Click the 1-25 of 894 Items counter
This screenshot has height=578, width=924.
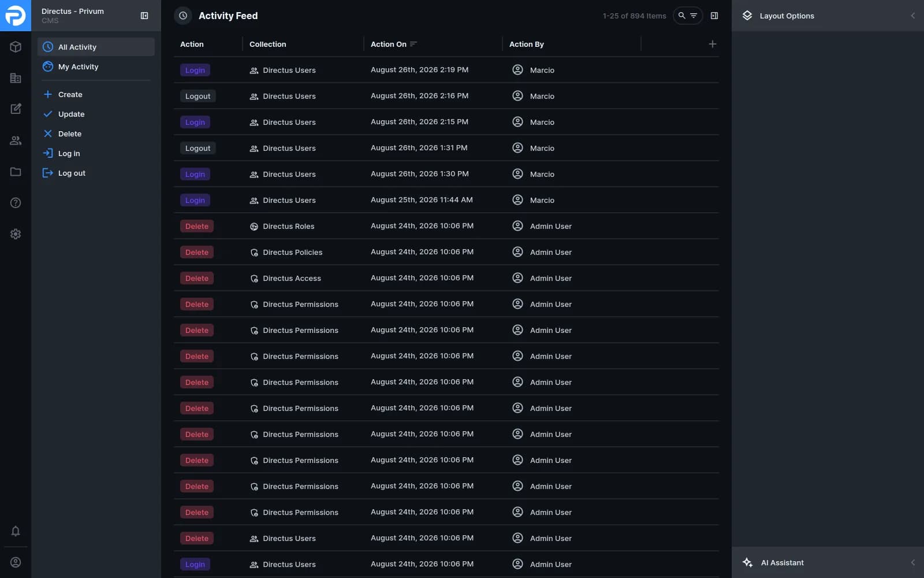(x=634, y=16)
